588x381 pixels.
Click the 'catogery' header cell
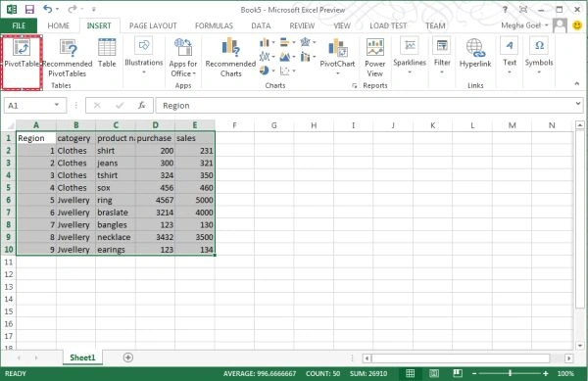(x=75, y=138)
